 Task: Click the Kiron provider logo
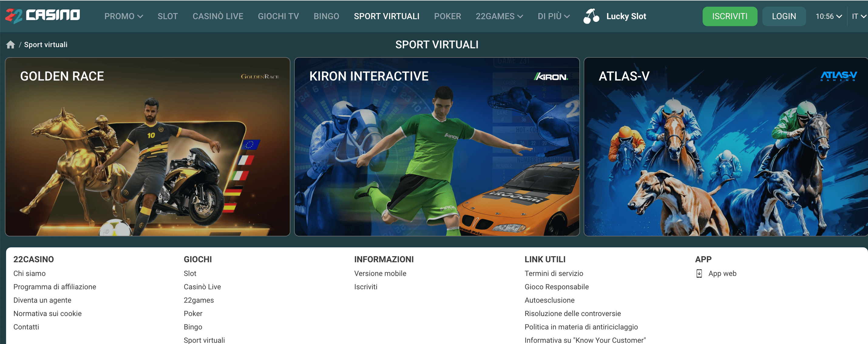pyautogui.click(x=551, y=77)
